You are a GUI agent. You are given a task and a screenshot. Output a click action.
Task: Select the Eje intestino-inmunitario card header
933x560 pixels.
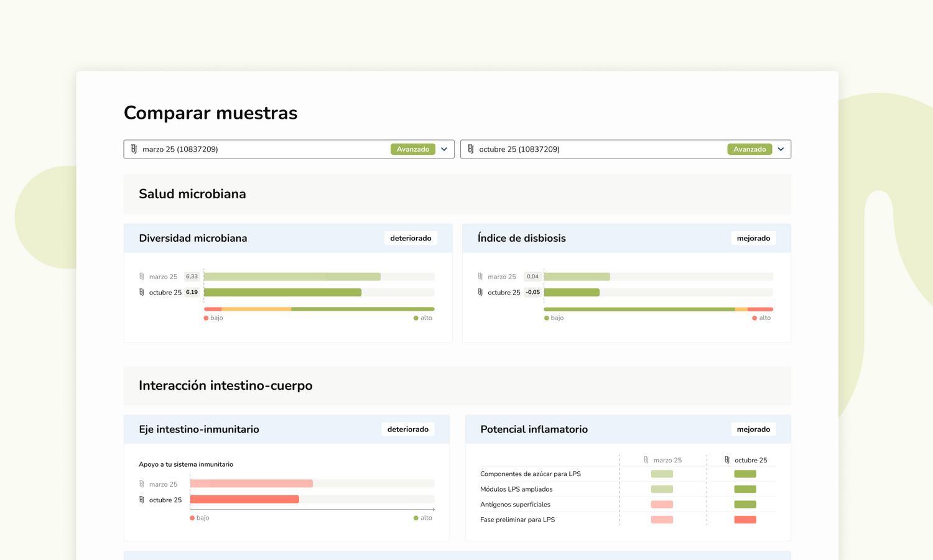coord(199,429)
